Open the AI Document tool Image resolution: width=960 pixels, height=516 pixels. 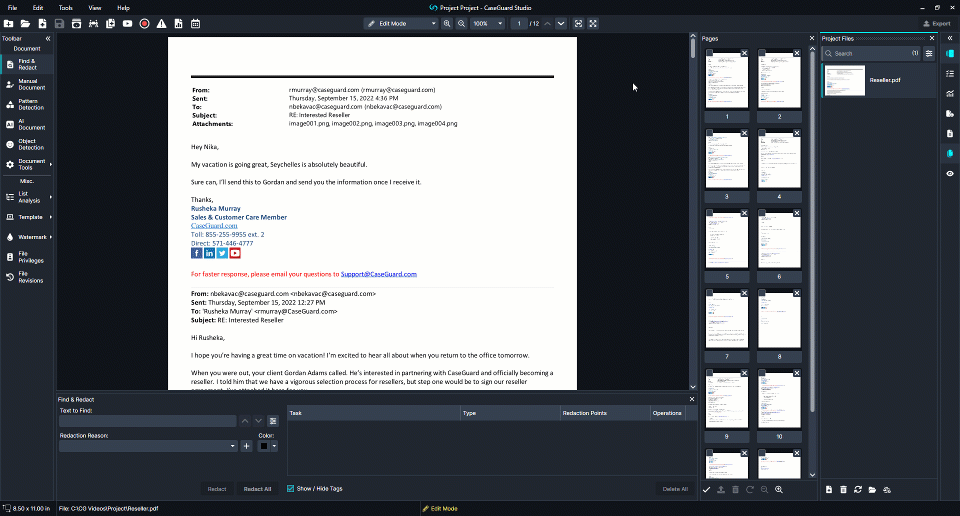pyautogui.click(x=27, y=124)
